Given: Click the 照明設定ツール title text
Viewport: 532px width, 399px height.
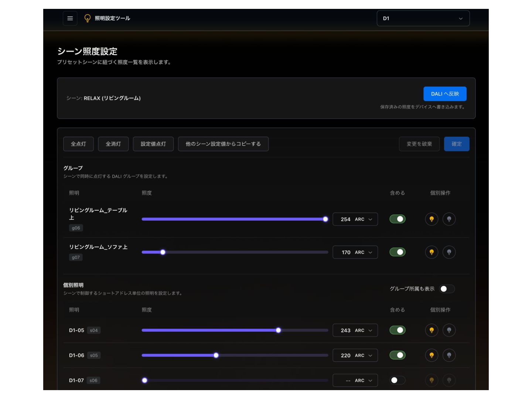Looking at the screenshot, I should [112, 18].
